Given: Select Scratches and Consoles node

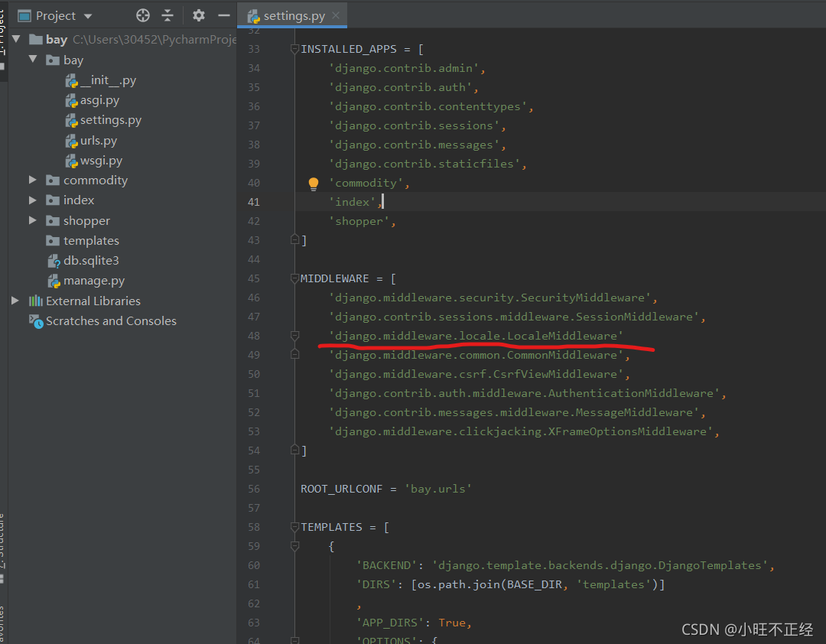Looking at the screenshot, I should pos(111,321).
